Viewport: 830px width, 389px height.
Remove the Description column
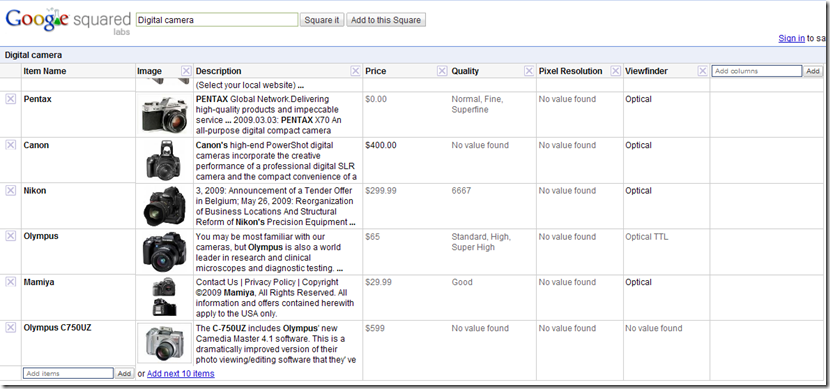(x=355, y=71)
